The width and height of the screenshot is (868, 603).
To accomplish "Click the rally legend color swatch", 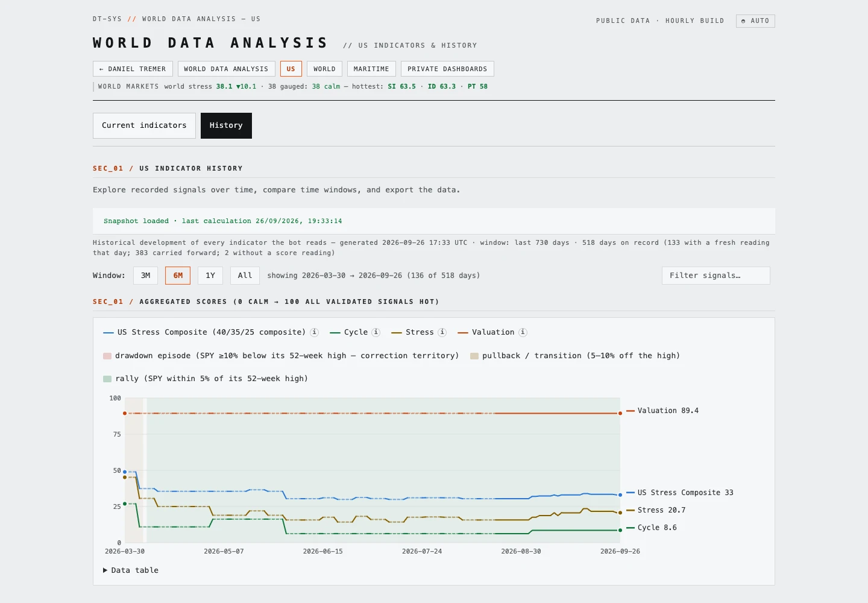I will coord(107,379).
